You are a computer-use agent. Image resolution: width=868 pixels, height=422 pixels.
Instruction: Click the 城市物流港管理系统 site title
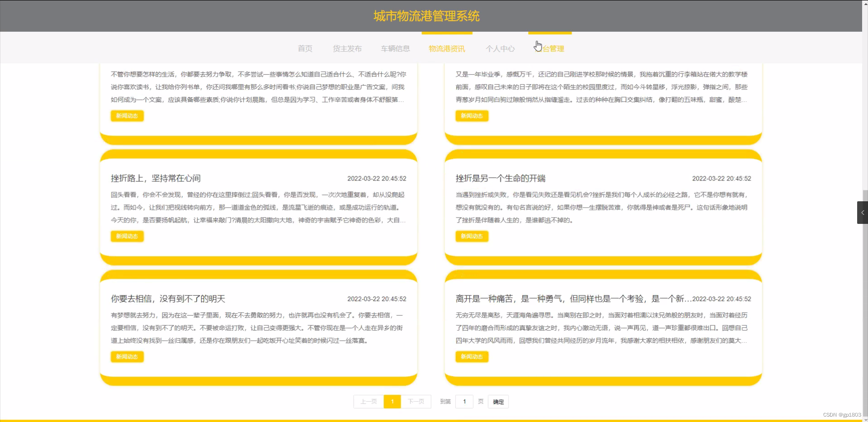(x=426, y=16)
